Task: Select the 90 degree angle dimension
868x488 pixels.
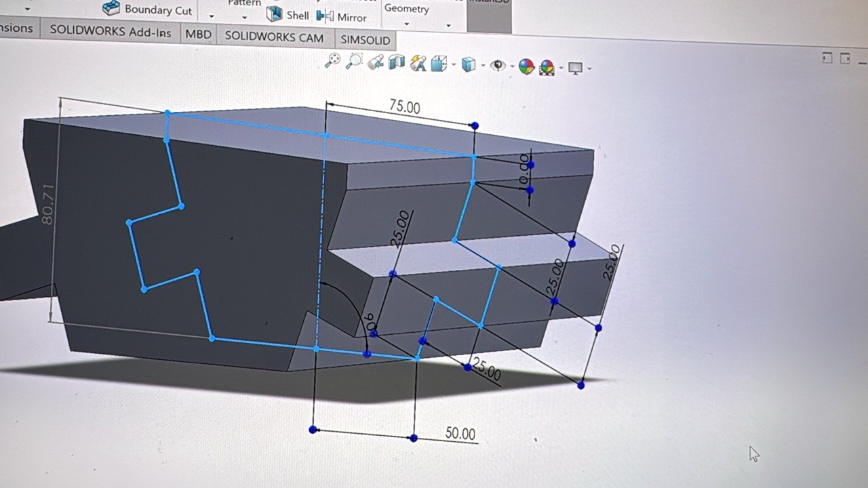Action: click(x=370, y=325)
